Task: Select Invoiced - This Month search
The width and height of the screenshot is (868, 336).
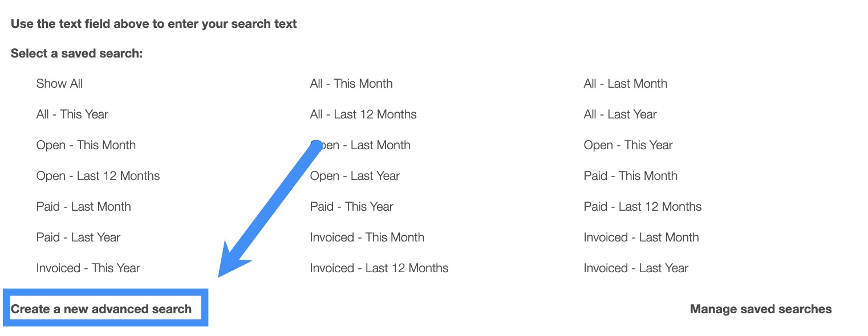Action: tap(367, 237)
